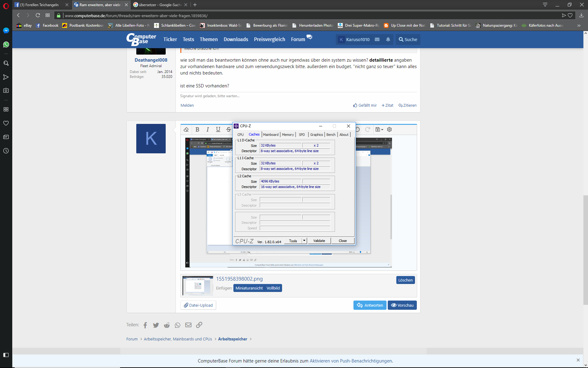
Task: Toggle bold formatting in the editor
Action: (x=197, y=129)
